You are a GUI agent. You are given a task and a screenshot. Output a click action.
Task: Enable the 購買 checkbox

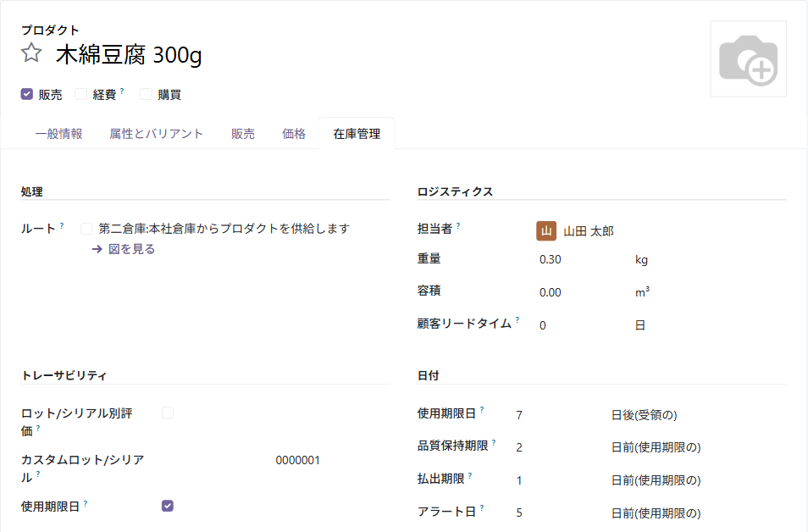[146, 94]
